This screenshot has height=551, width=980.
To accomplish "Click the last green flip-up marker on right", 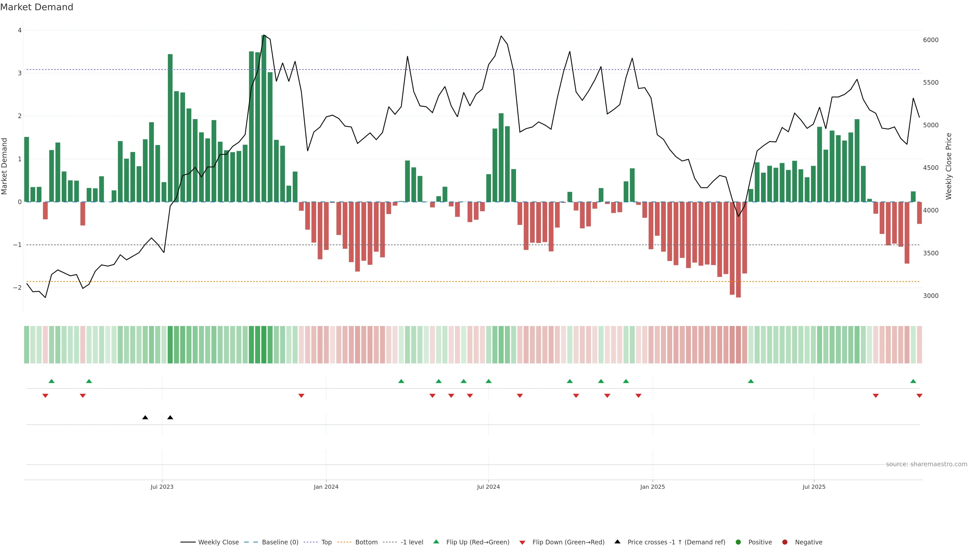I will (913, 381).
